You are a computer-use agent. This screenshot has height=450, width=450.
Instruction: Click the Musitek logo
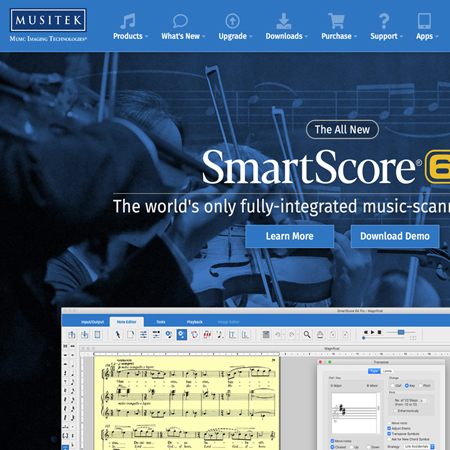tap(48, 25)
